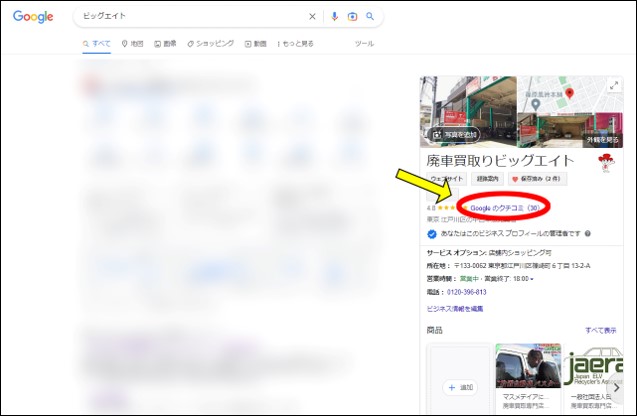Viewport: 637px width, 416px height.
Task: Click ビジネス情報を編集 link
Action: pos(455,309)
